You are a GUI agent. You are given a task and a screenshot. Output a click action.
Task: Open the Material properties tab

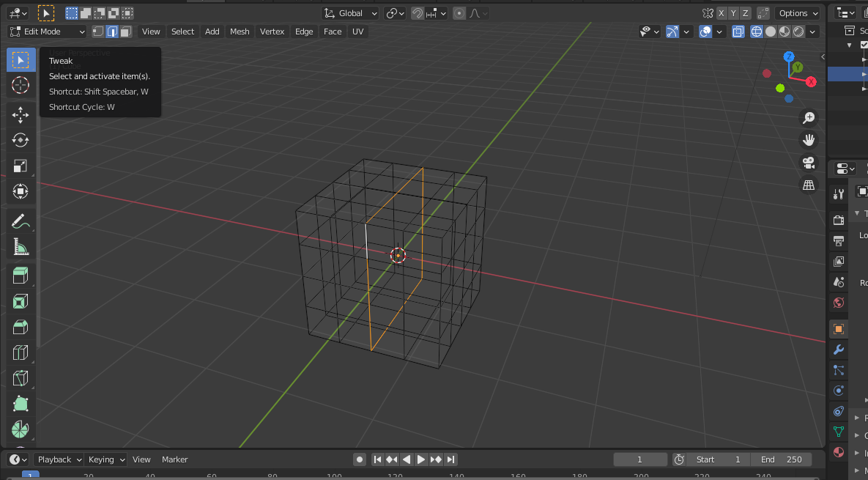(839, 451)
